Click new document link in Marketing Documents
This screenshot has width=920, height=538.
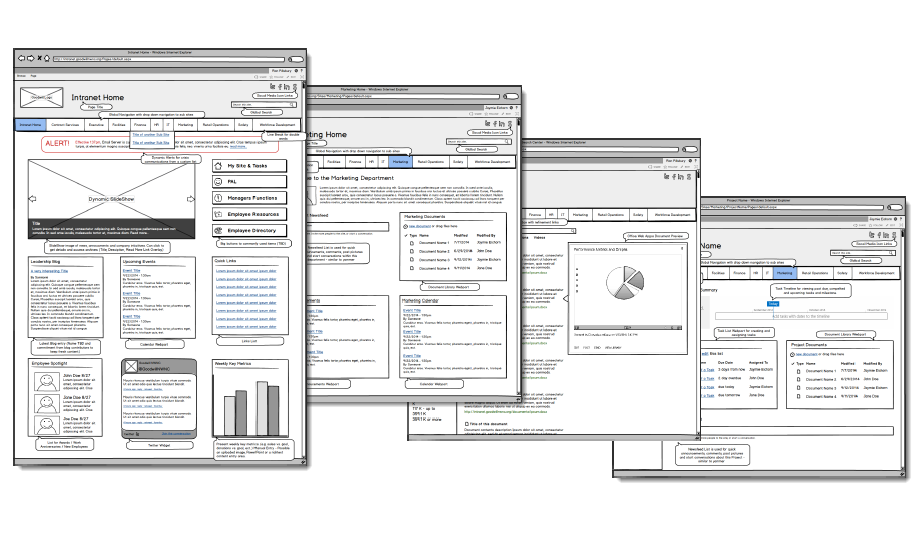point(420,226)
